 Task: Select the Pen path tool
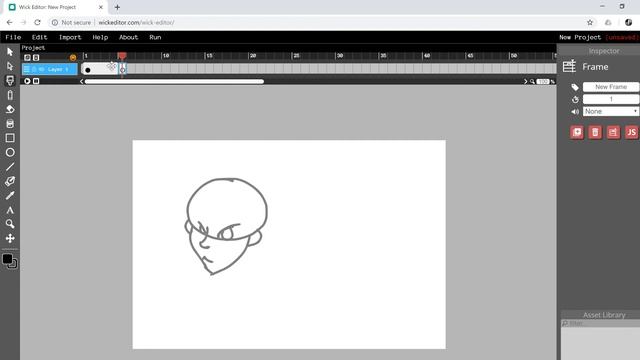point(10,181)
